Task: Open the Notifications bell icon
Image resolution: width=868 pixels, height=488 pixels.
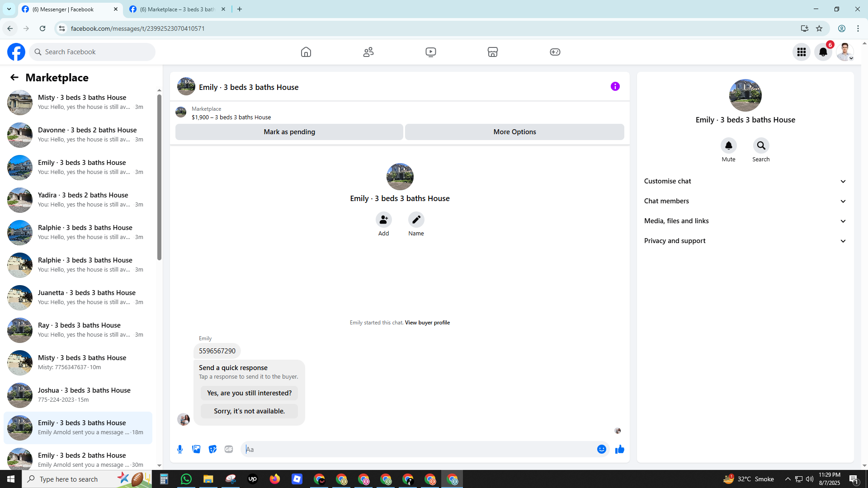Action: [x=823, y=52]
